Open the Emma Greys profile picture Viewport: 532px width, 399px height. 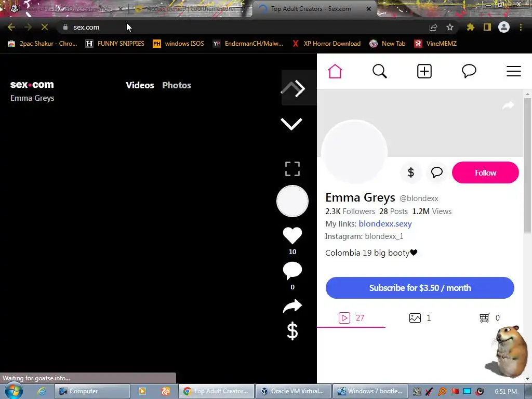pos(354,152)
